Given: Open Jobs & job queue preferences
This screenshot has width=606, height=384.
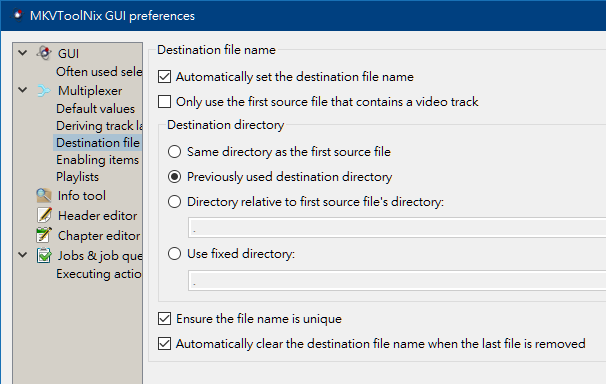Looking at the screenshot, I should pyautogui.click(x=100, y=256).
